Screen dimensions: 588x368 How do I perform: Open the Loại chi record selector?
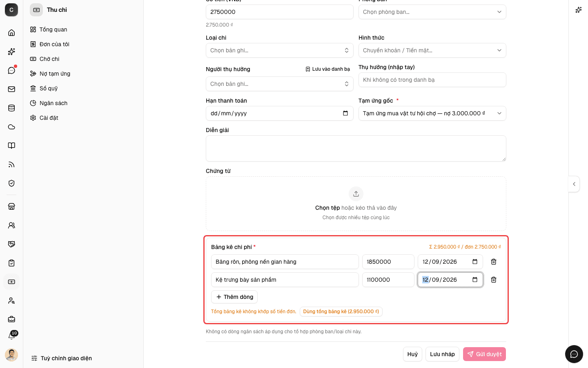280,50
